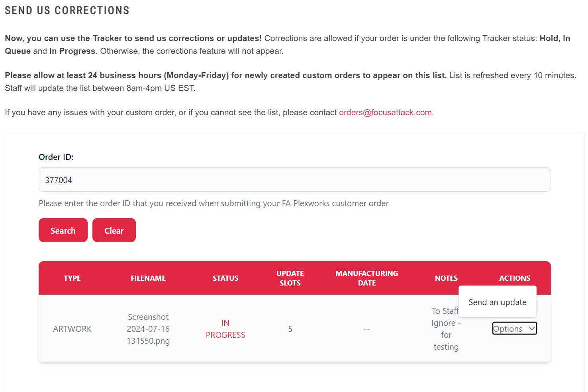Click the MANUFACTURING DATE column header

[367, 278]
